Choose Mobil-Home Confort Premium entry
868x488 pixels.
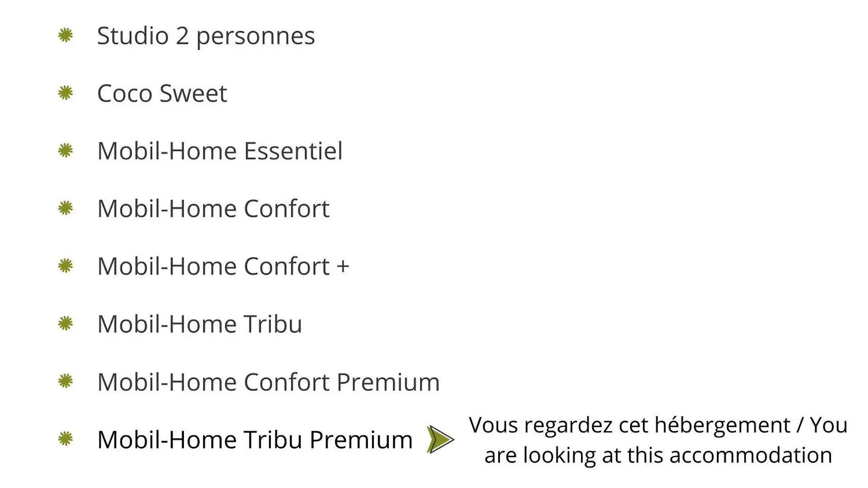(x=269, y=382)
